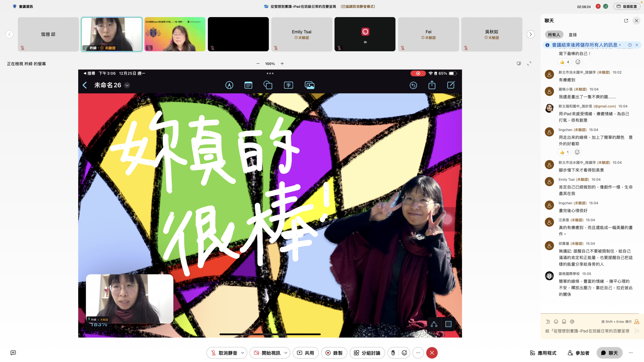The image size is (644, 362).
Task: Click the text formatting icon in chat
Action: [548, 322]
